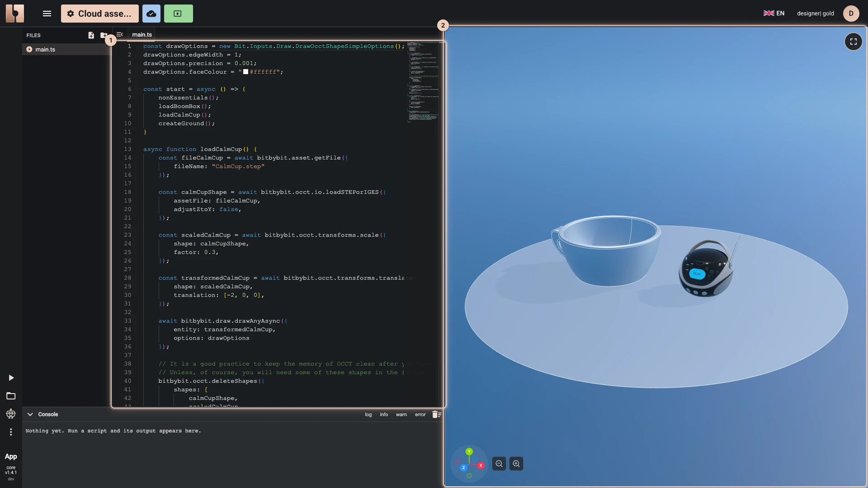Viewport: 868px width, 488px height.
Task: Select main.ts in the file tree
Action: 66,49
